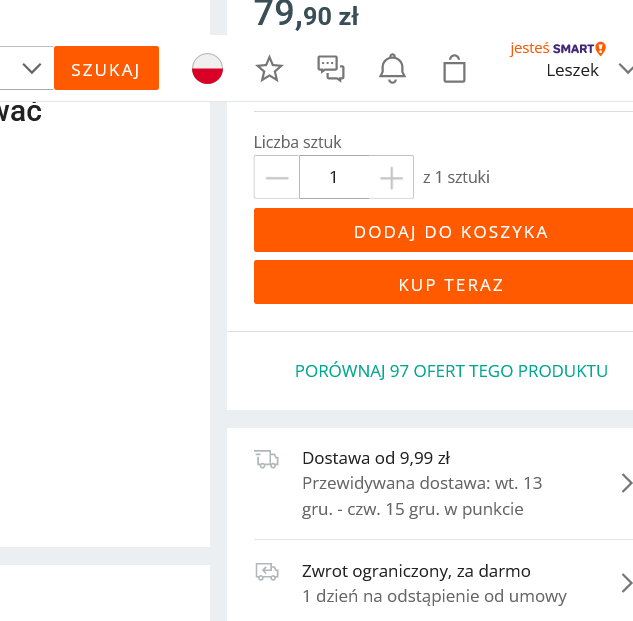Open notifications bell icon
The height and width of the screenshot is (621, 633).
[x=392, y=68]
